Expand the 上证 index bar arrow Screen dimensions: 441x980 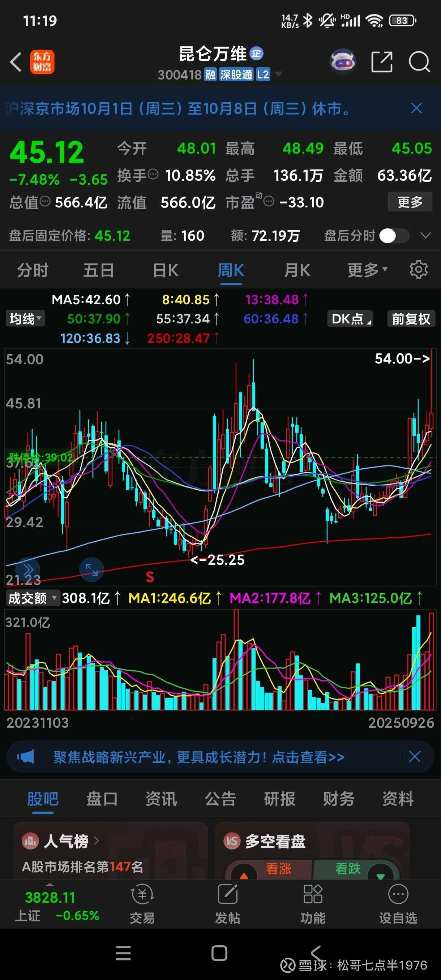[50, 884]
